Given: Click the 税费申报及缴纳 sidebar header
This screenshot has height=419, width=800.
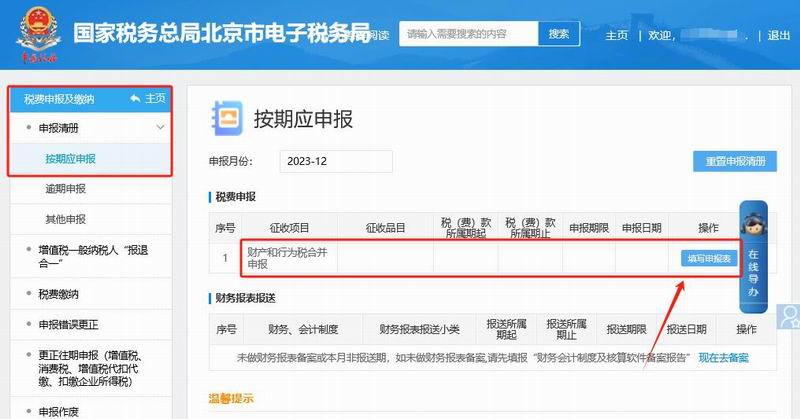Looking at the screenshot, I should (x=59, y=99).
